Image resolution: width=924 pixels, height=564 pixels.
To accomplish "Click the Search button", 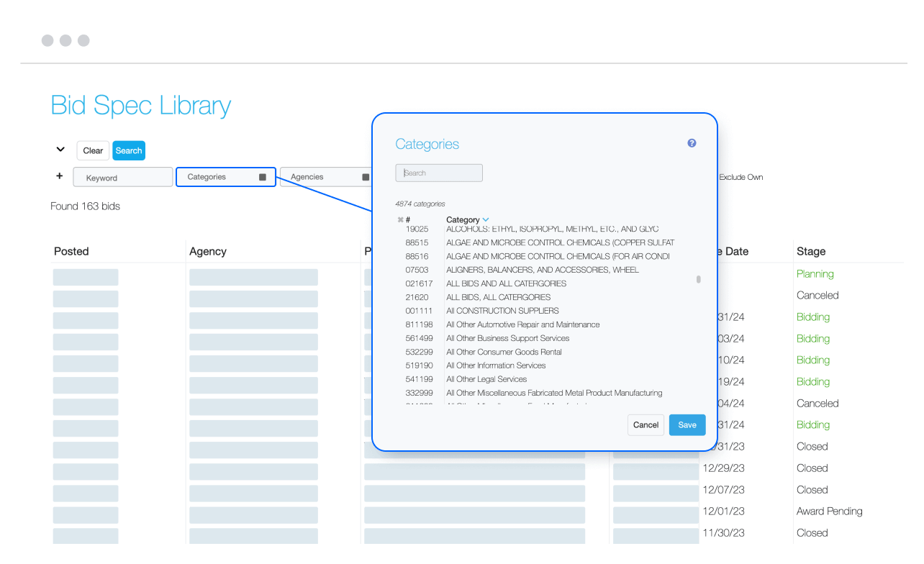I will tap(128, 150).
